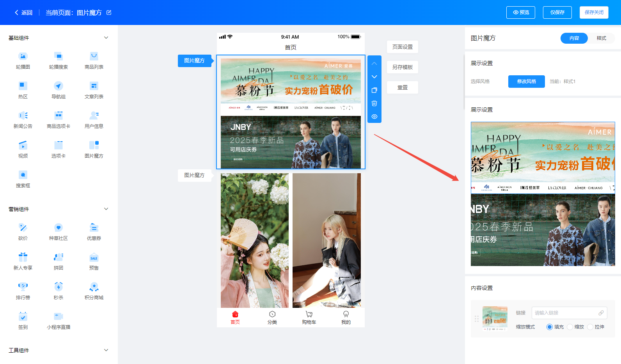Viewport: 621px width, 364px height.
Task: Open the 我的 tab in phone preview
Action: coord(346,318)
